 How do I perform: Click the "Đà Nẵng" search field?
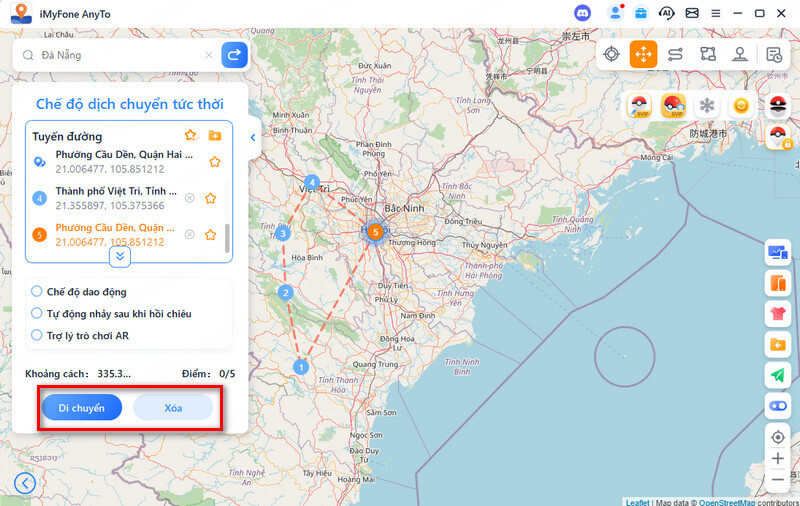[120, 55]
